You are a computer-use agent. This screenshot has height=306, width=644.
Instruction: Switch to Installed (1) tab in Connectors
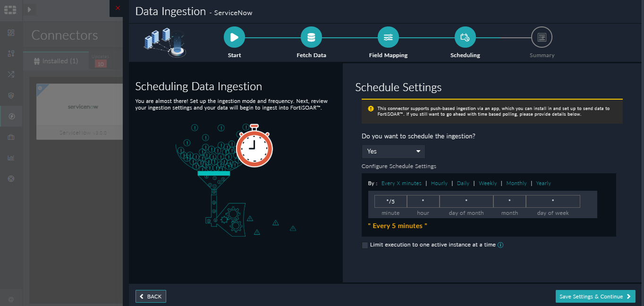click(x=56, y=61)
